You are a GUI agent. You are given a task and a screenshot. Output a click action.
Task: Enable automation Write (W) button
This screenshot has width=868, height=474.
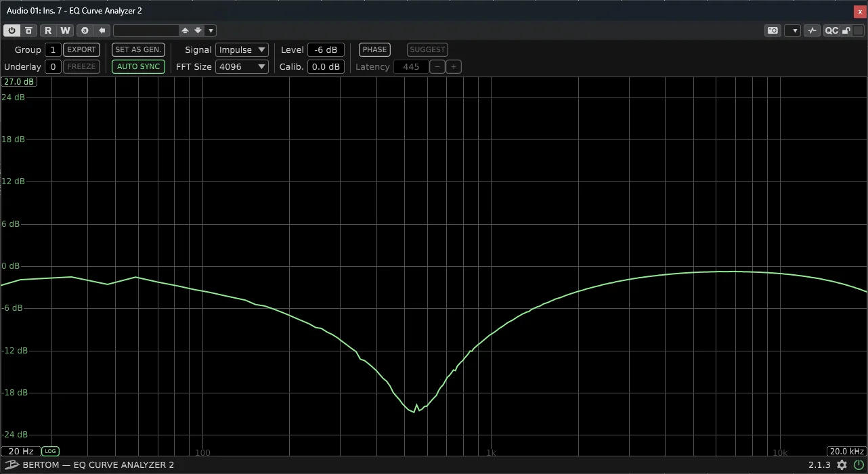tap(65, 30)
